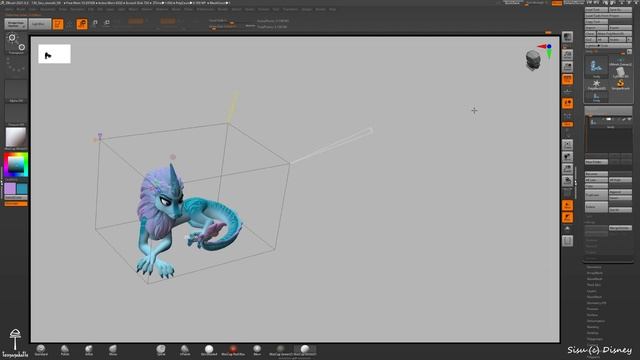Open the stroke type dots thumbnail
The height and width of the screenshot is (360, 640).
[16, 65]
